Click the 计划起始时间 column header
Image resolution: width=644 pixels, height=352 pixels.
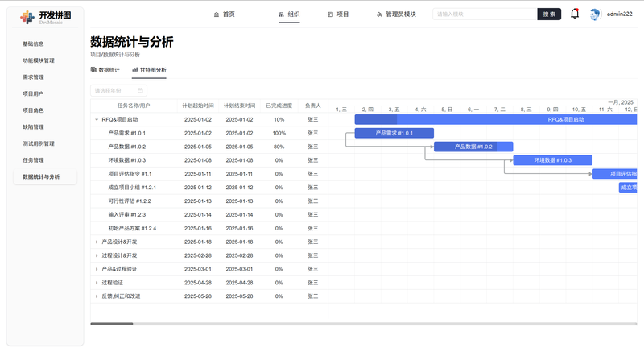pyautogui.click(x=198, y=106)
